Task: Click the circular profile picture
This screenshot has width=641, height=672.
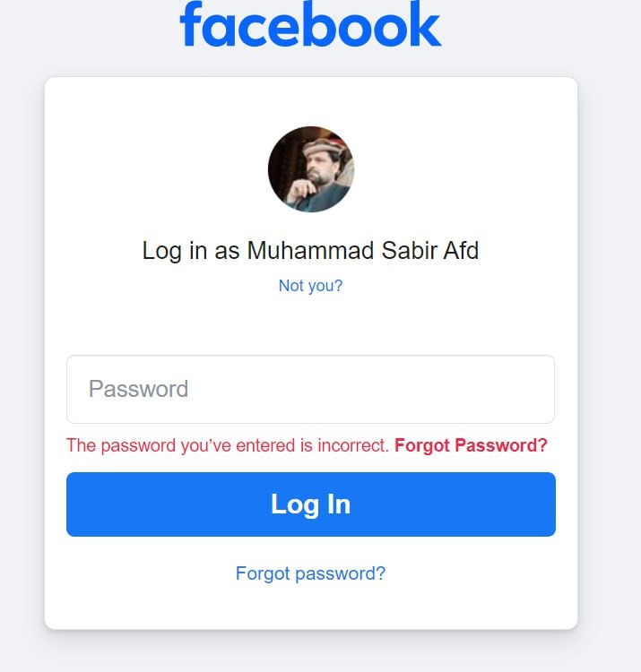Action: (310, 168)
